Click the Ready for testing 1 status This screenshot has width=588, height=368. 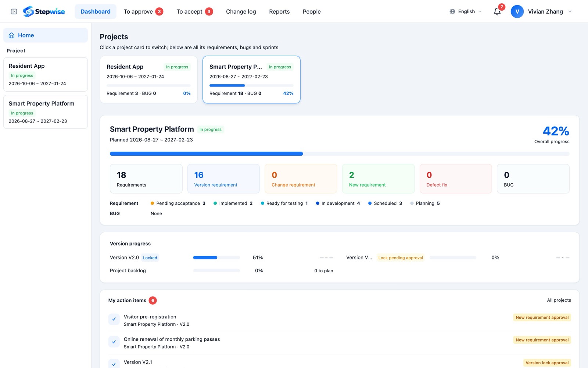(x=284, y=203)
